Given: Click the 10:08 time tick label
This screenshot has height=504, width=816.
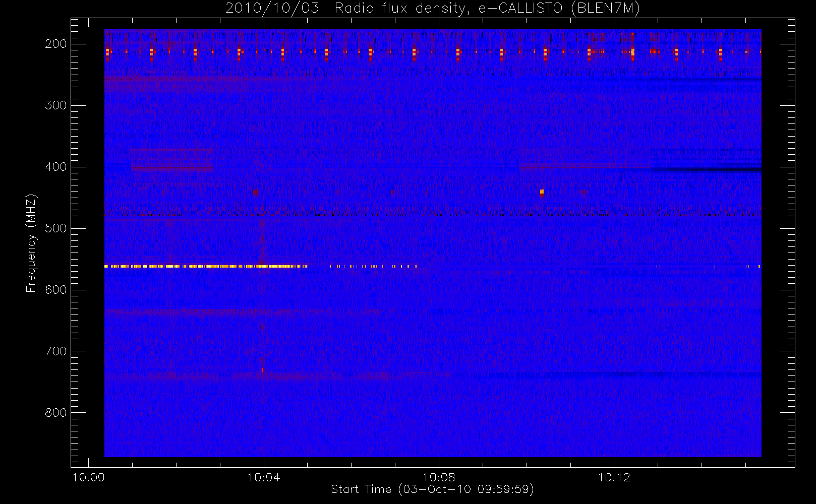Looking at the screenshot, I should pyautogui.click(x=439, y=477).
